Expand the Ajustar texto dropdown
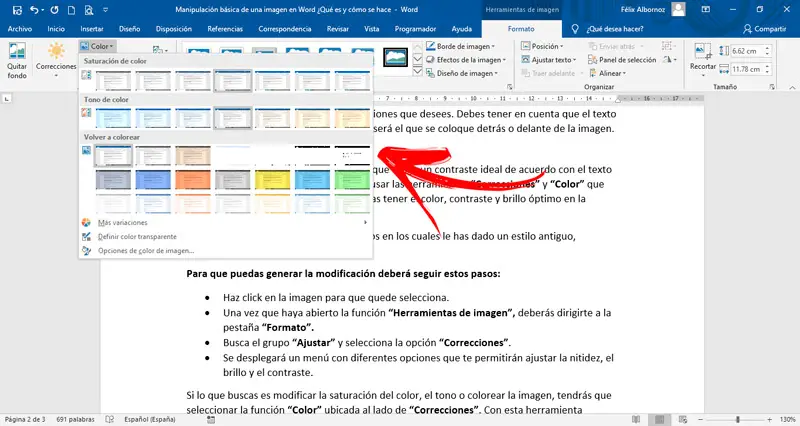Screen dimensions: 800x426 548,60
